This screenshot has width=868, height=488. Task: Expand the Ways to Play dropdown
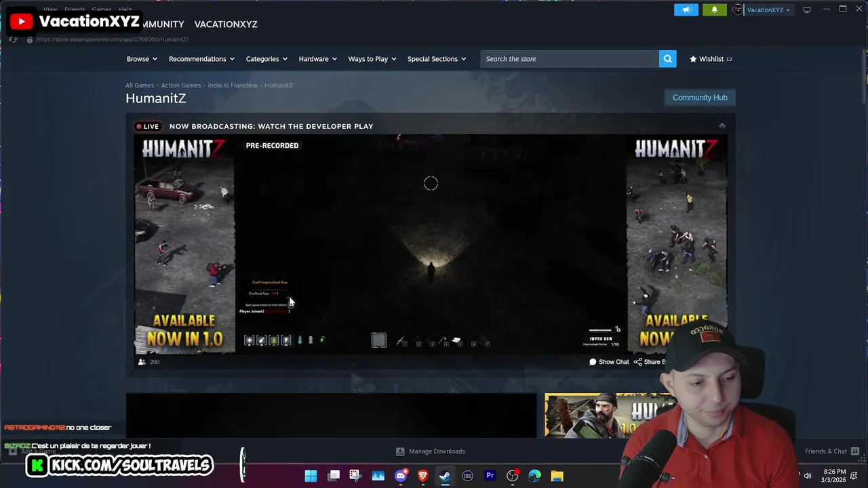(372, 59)
